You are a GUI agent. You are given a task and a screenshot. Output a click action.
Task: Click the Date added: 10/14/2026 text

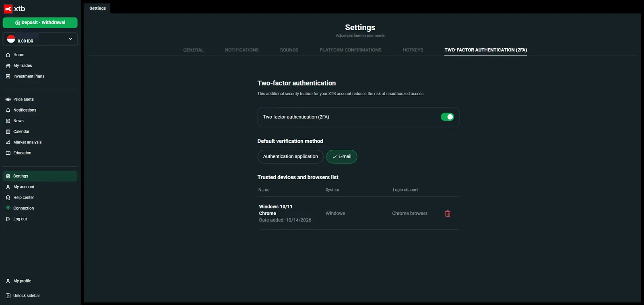(285, 220)
